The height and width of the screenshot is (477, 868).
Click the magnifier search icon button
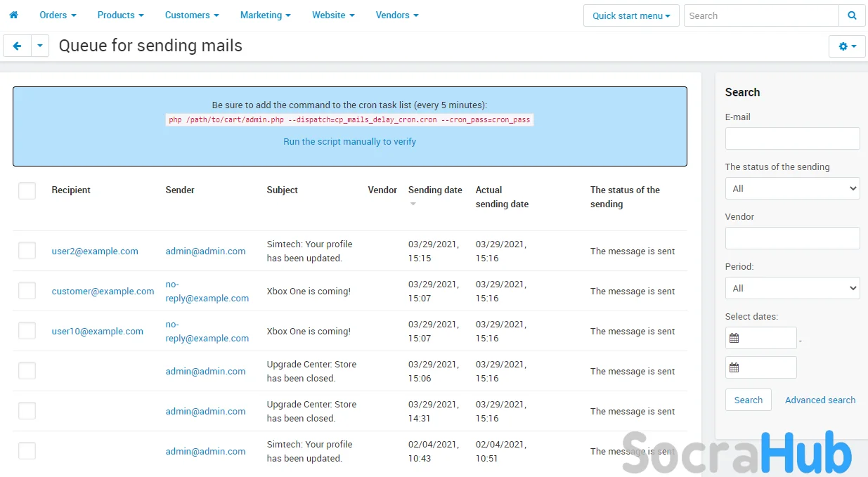(852, 15)
